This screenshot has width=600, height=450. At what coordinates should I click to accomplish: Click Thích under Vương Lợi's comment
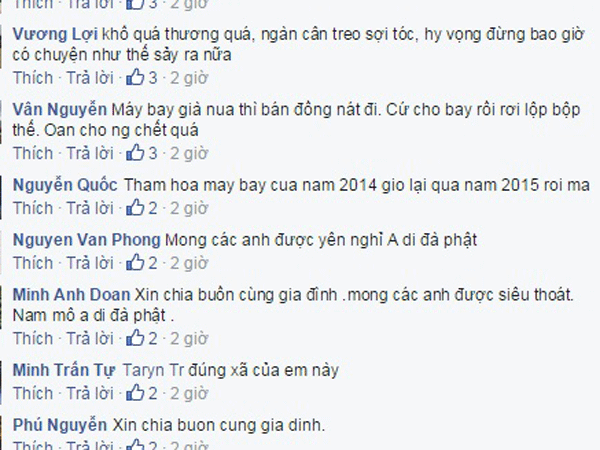(33, 78)
